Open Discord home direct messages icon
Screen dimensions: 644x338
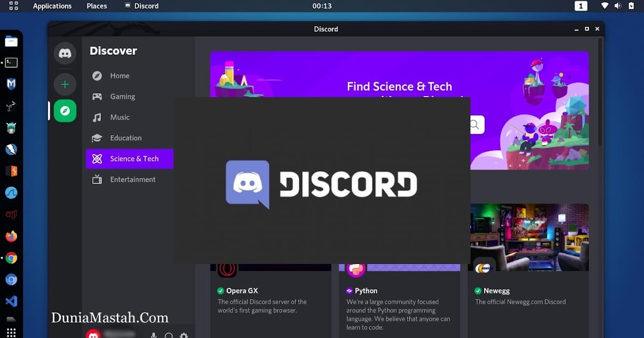(x=65, y=54)
